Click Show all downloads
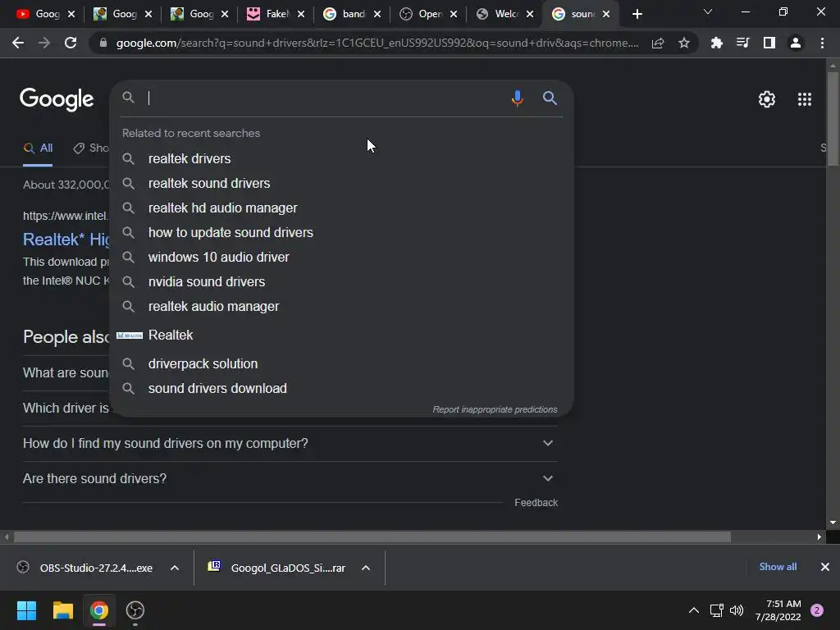The image size is (840, 630). click(x=778, y=567)
